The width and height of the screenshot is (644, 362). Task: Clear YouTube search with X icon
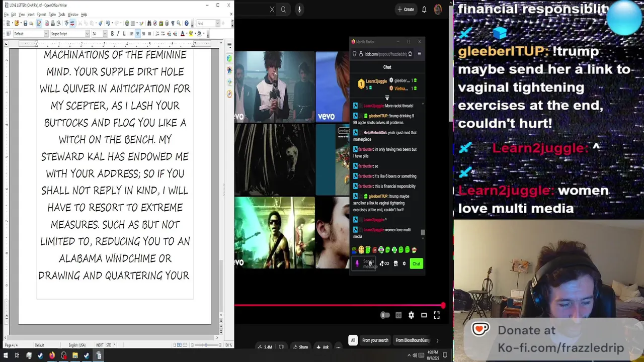[x=272, y=9]
